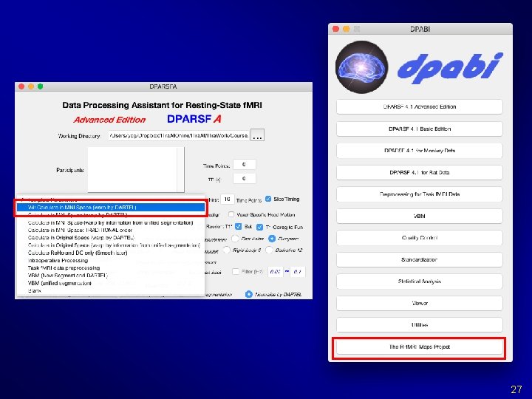Choose Calculate in Original Space by unified segmentation
532x399 pixels.
111,245
